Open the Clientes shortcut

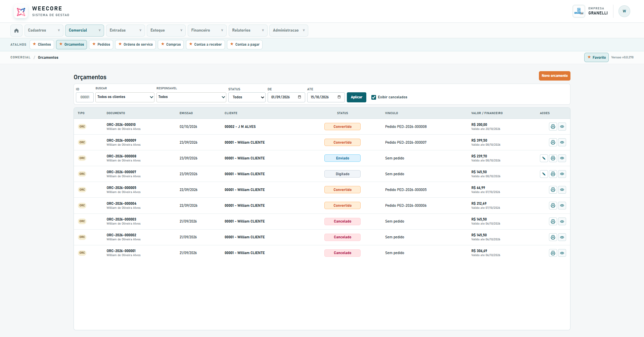42,44
